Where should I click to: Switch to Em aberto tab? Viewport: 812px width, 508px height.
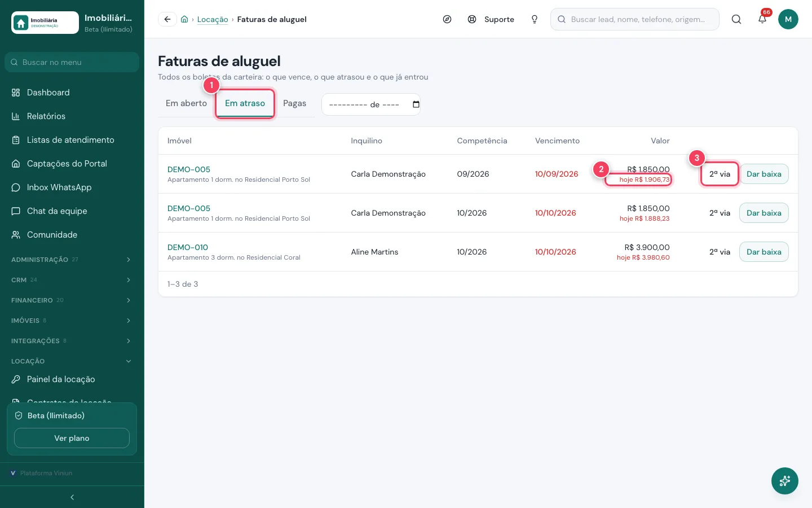pos(186,103)
